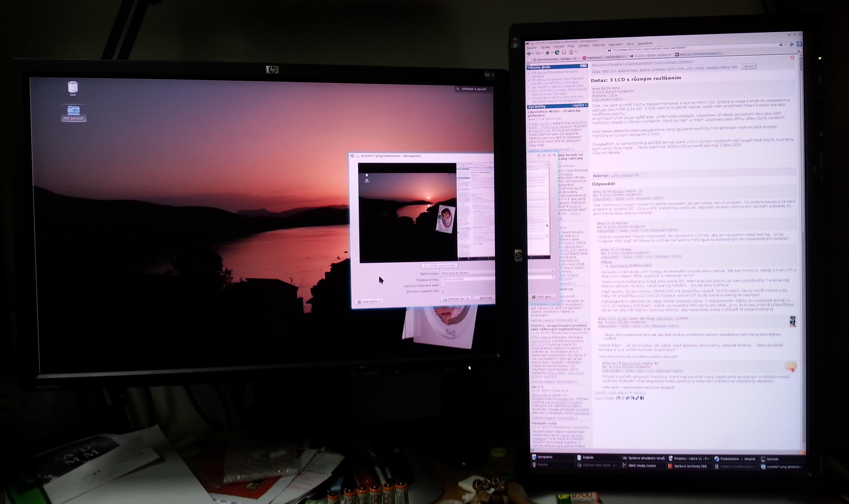
Task: Click the Linuxová poradna breadcrumb link
Action: pos(638,63)
